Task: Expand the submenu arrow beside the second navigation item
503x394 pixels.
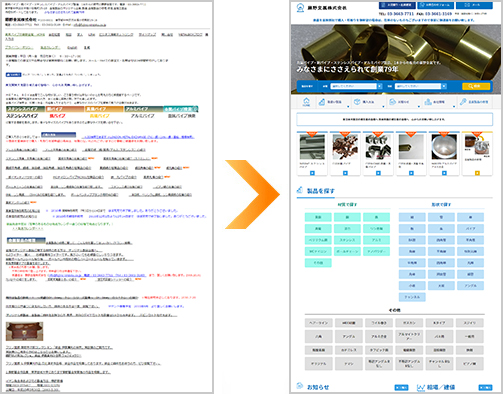Action: pyautogui.click(x=348, y=107)
